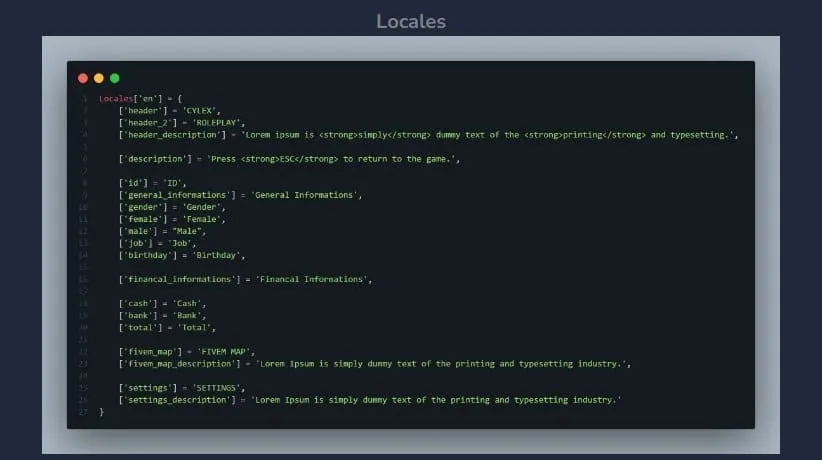Click the ['fivem_map_description'] key
The image size is (822, 460).
(x=179, y=364)
